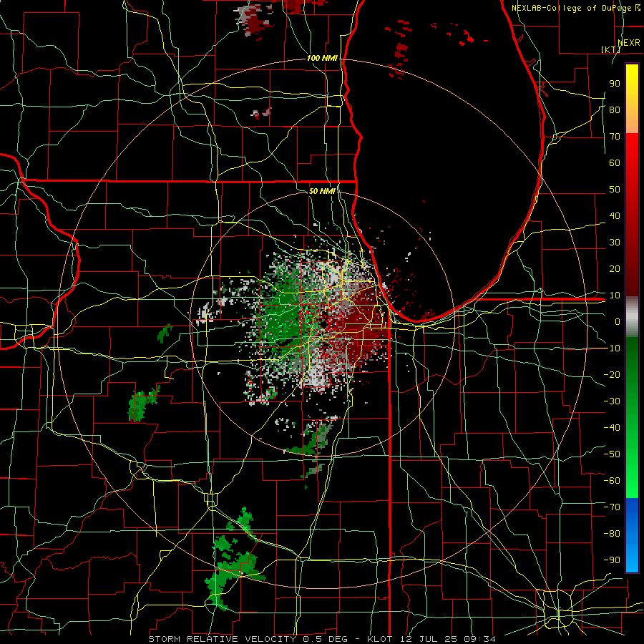
Task: Click the -70 scale value
Action: pos(612,507)
